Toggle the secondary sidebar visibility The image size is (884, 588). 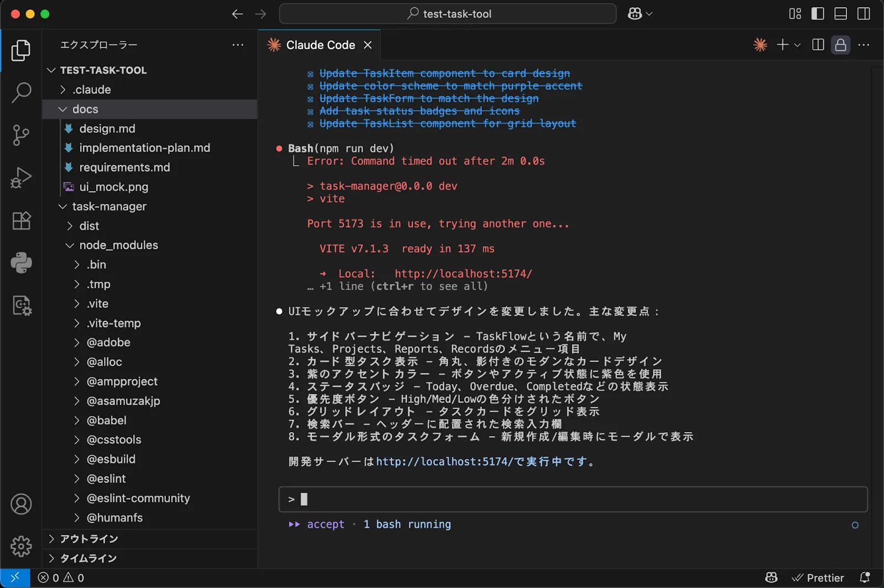pyautogui.click(x=864, y=14)
